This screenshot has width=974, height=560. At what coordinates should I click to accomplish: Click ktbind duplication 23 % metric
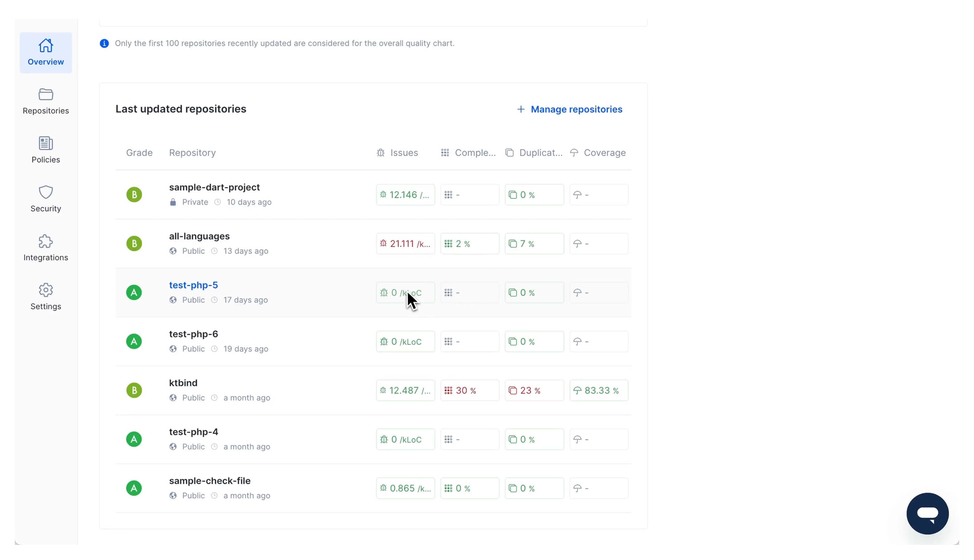(x=534, y=390)
